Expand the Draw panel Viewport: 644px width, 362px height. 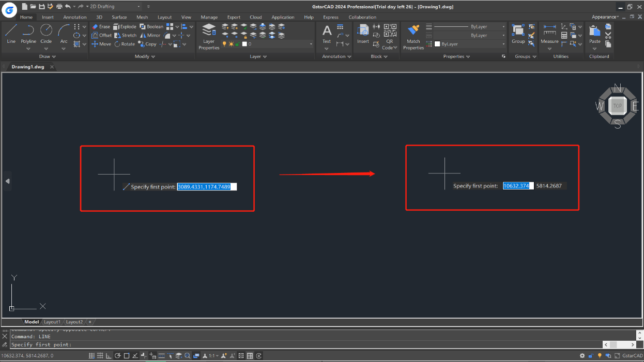(48, 57)
